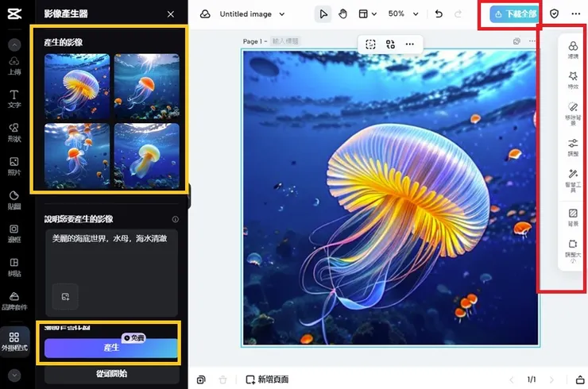The width and height of the screenshot is (588, 389).
Task: Open the Remove background (移除背景) tool
Action: click(573, 114)
